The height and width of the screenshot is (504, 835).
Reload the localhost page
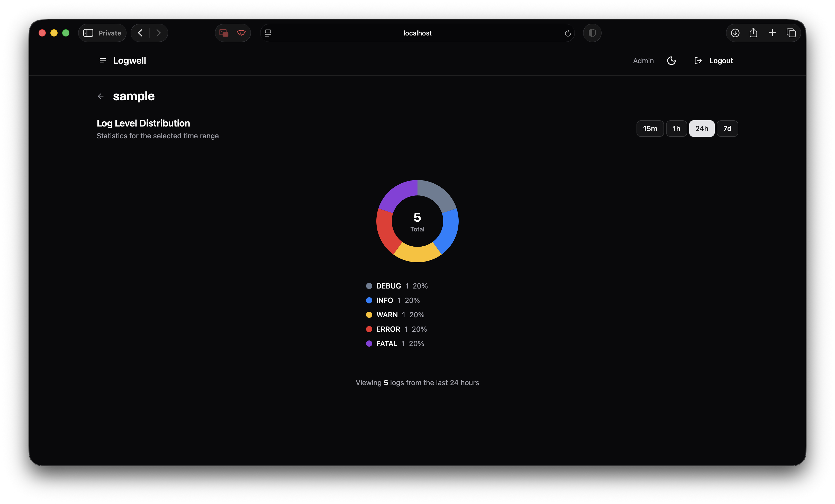568,33
